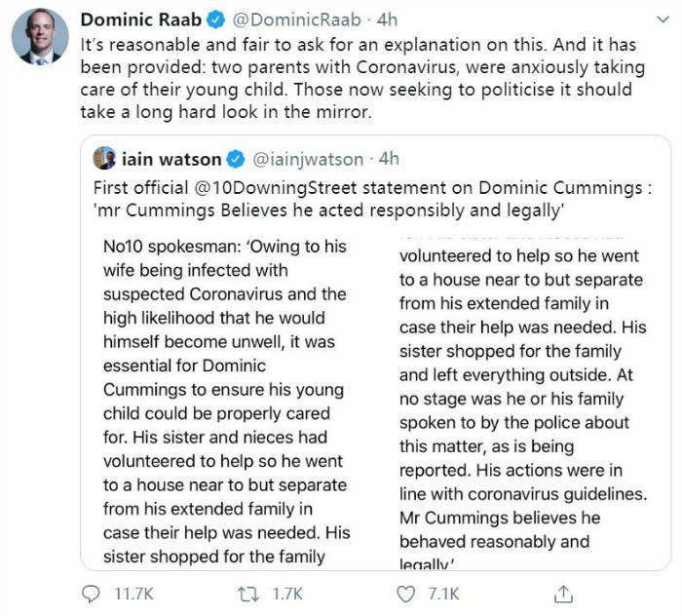682x616 pixels.
Task: Open right statement image ending 'reasonably and legally'
Action: 522,398
